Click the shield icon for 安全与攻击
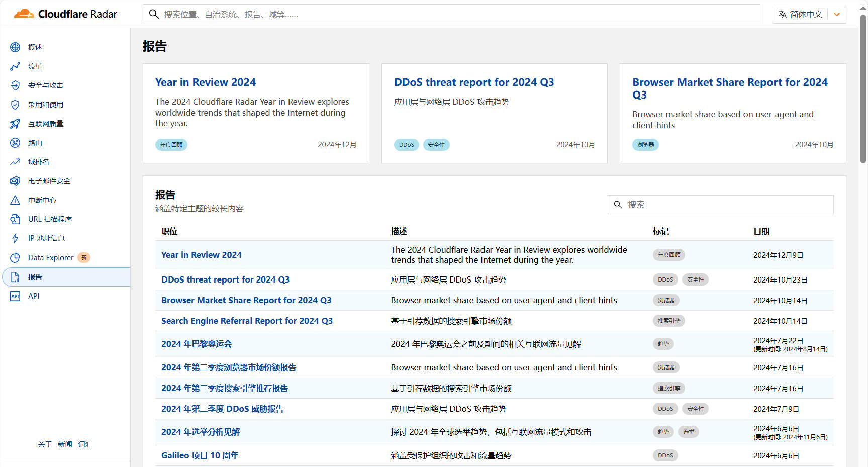Viewport: 868px width, 467px height. click(15, 85)
